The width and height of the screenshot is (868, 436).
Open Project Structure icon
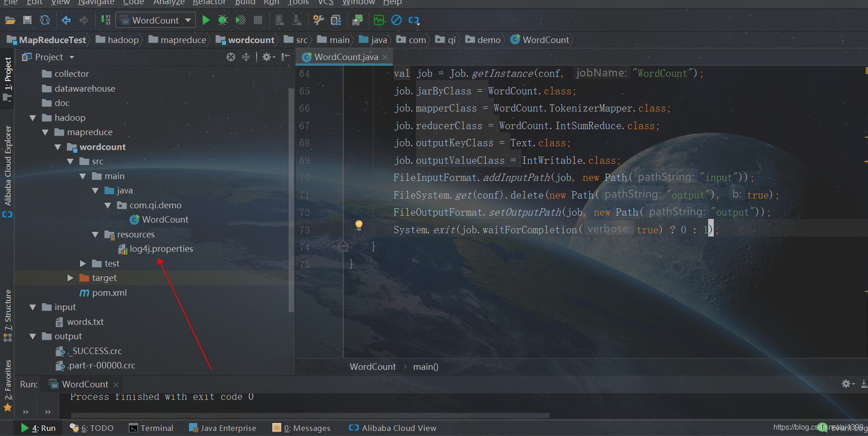coord(336,20)
